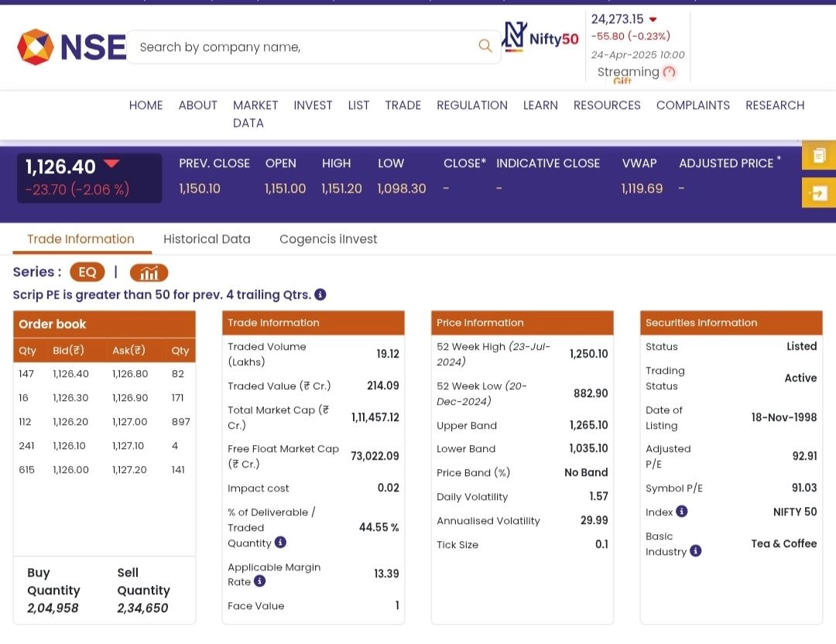The width and height of the screenshot is (836, 644).
Task: Click the search magnifier icon
Action: coord(485,46)
